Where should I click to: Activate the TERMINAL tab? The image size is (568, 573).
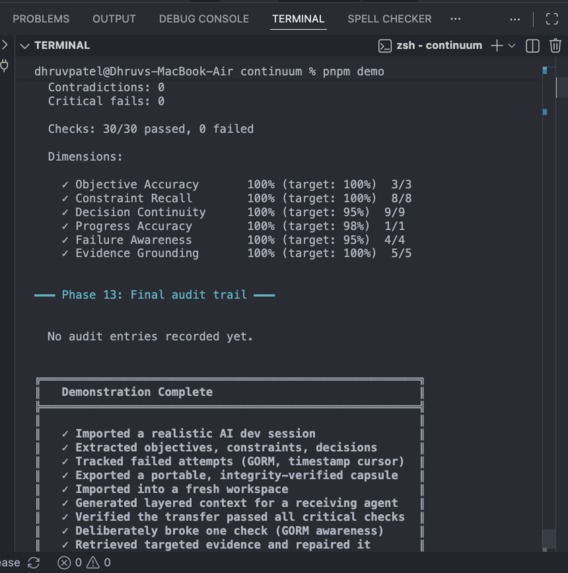click(x=298, y=19)
